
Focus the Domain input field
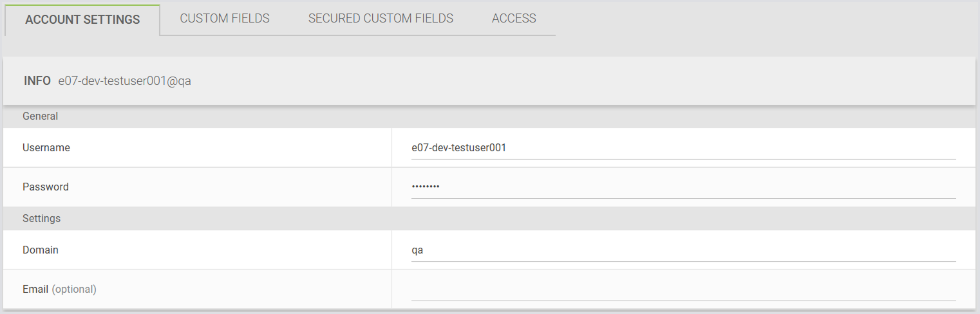coord(683,250)
